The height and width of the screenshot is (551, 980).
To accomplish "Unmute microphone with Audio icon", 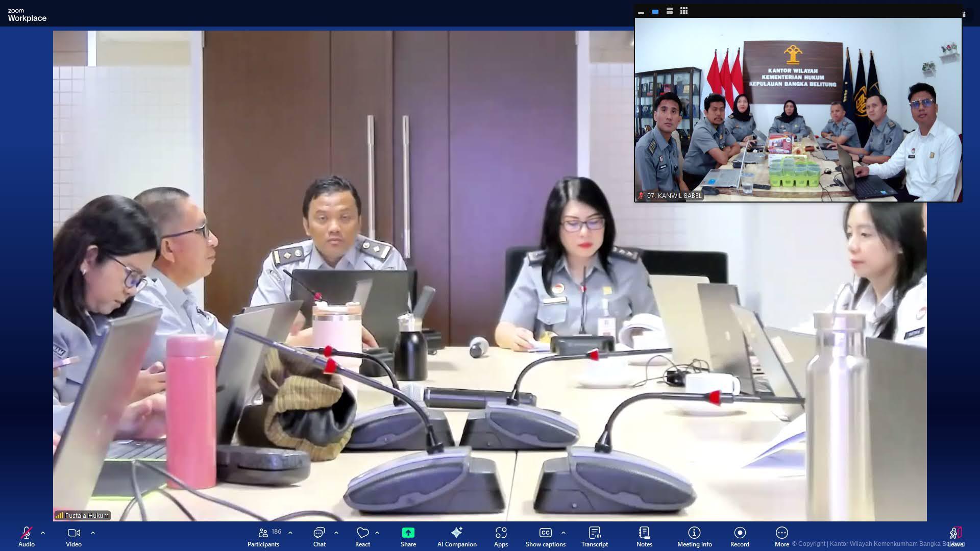I will [x=27, y=533].
